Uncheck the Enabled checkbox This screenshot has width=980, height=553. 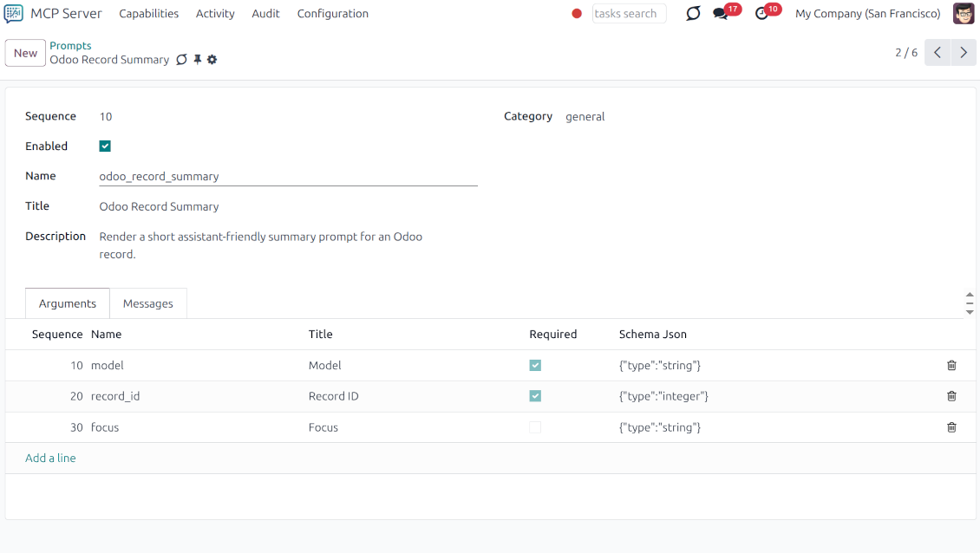(x=105, y=146)
